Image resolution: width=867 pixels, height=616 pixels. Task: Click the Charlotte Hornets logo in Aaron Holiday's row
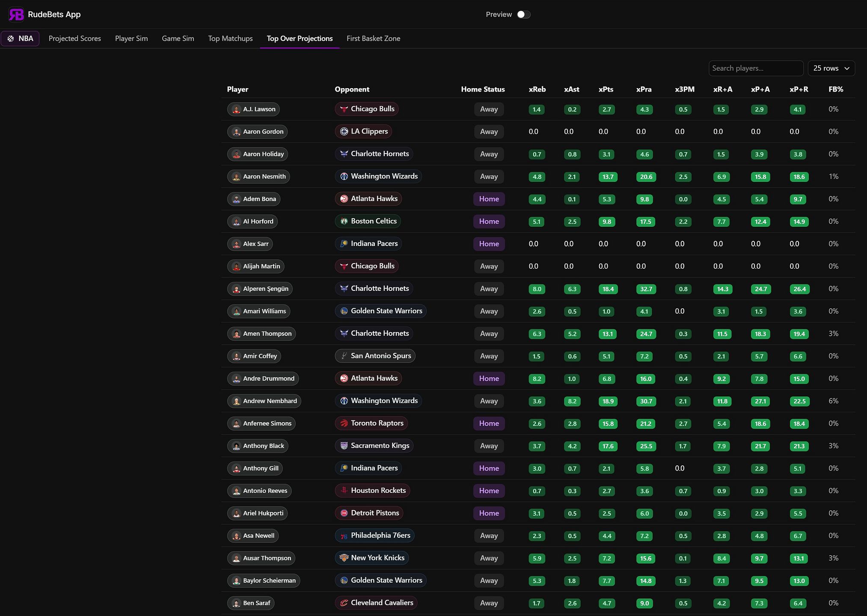click(344, 154)
